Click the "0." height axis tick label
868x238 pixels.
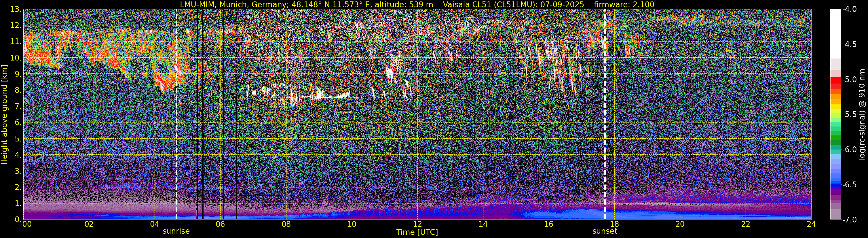tap(18, 220)
